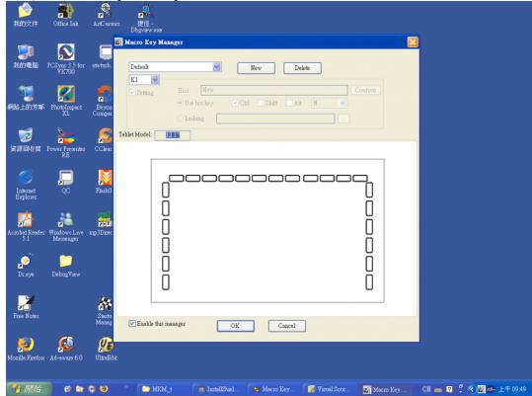Select the topmost macro key in left column
Screen dimensions: 532x396
(x=166, y=190)
